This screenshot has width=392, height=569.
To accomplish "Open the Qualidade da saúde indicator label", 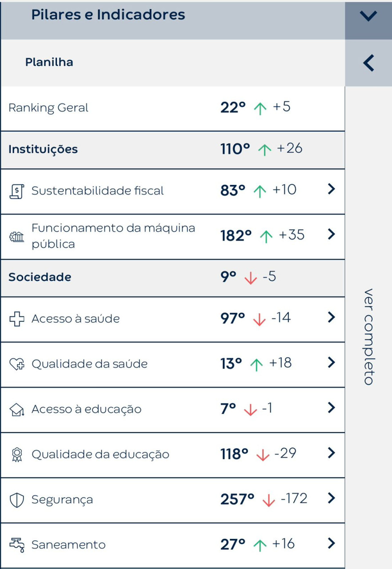I will (x=89, y=364).
